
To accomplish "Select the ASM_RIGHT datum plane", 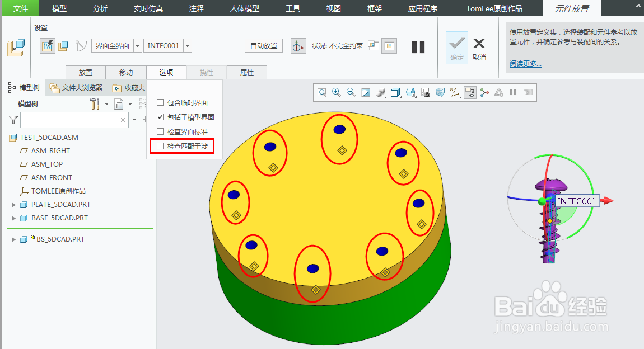I will coord(50,151).
